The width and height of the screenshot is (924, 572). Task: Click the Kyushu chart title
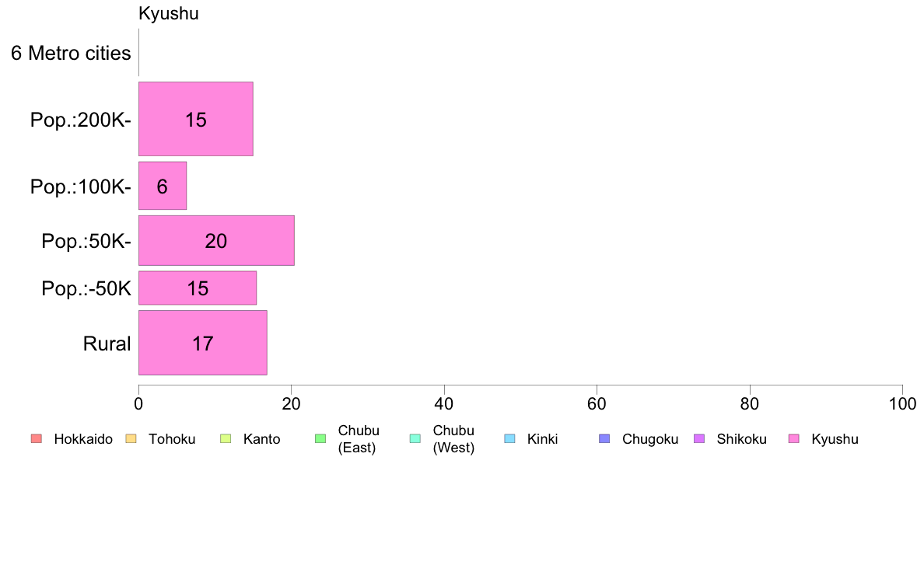coord(169,13)
